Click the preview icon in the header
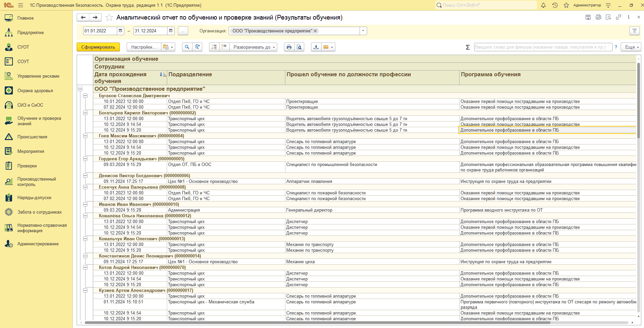This screenshot has height=328, width=644. pos(608,17)
